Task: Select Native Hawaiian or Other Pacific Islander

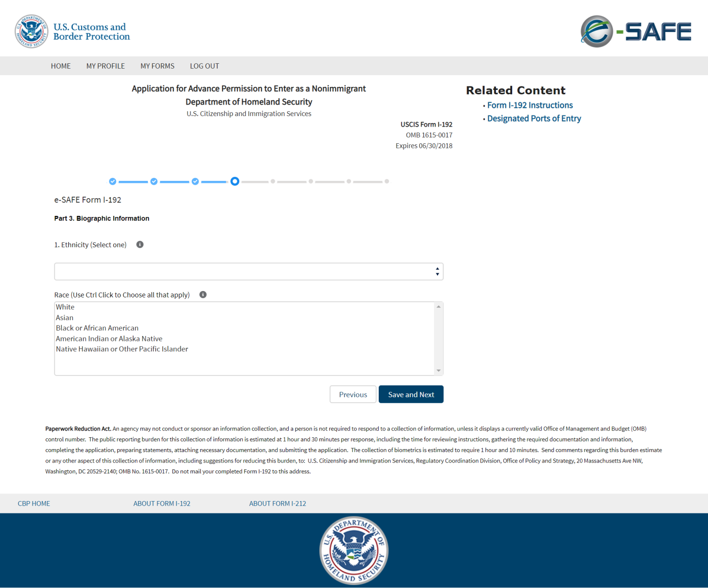Action: pyautogui.click(x=122, y=349)
